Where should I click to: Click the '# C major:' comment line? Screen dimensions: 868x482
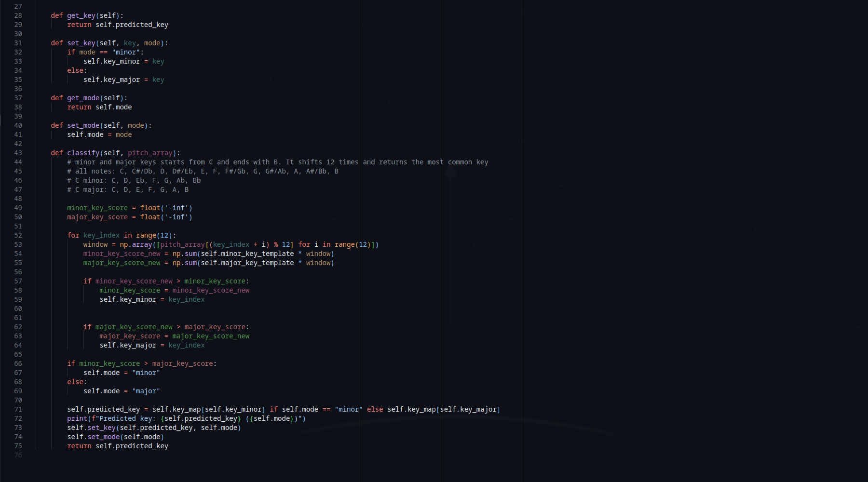[128, 189]
